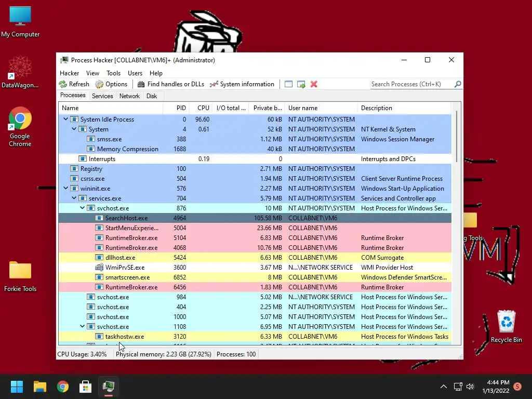Viewport: 532px width, 399px height.
Task: Collapse svchost.exe PID 1108 node
Action: coord(82,326)
